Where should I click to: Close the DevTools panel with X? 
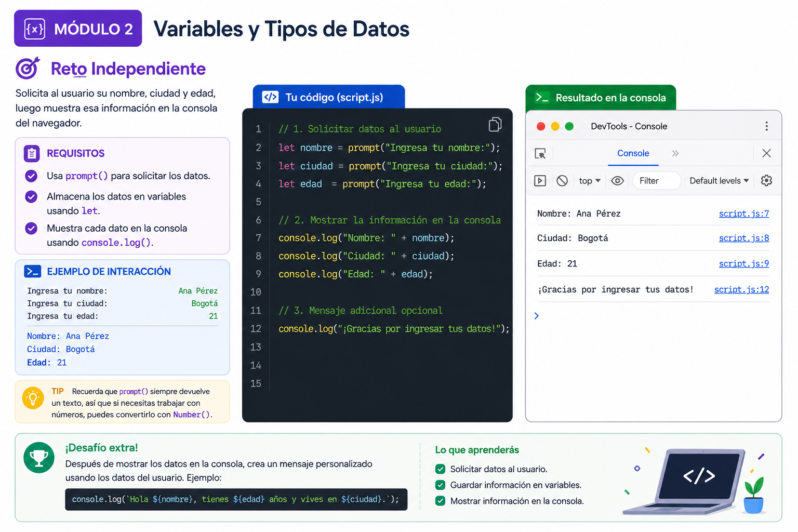point(766,153)
